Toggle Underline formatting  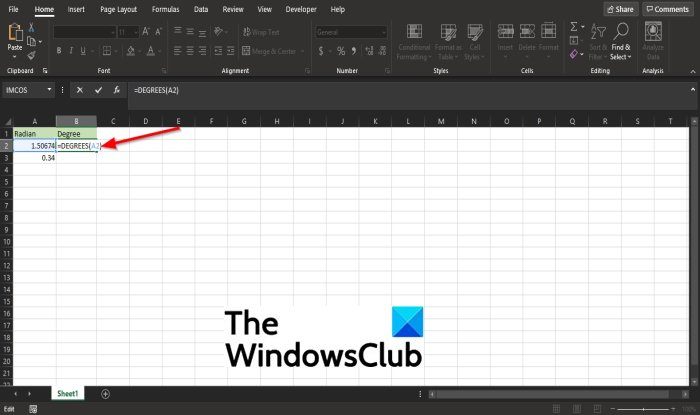coord(83,51)
